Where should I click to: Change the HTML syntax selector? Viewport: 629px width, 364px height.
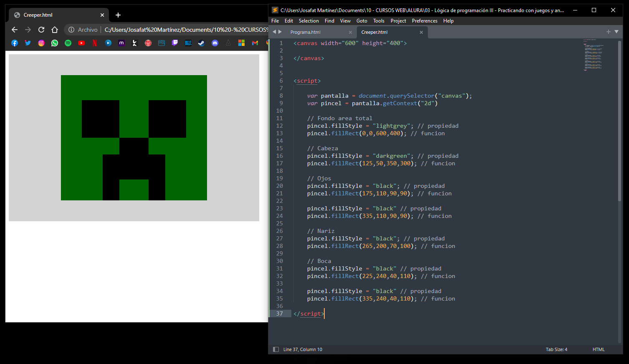click(x=599, y=349)
